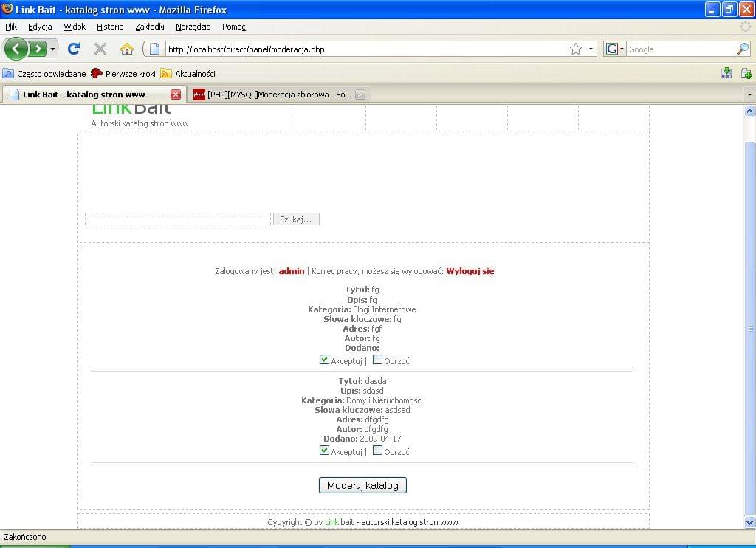
Task: Click the Zakończono status bar text
Action: tap(25, 537)
